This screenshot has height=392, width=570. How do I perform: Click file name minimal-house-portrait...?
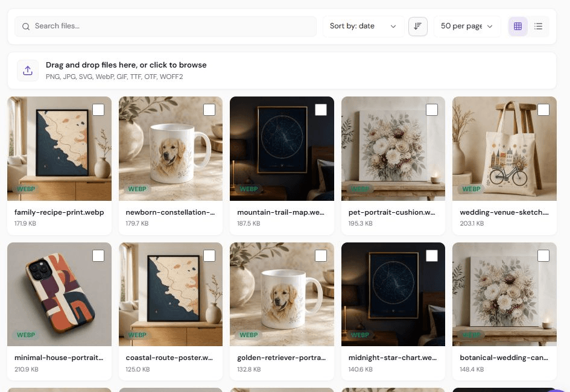pos(59,358)
